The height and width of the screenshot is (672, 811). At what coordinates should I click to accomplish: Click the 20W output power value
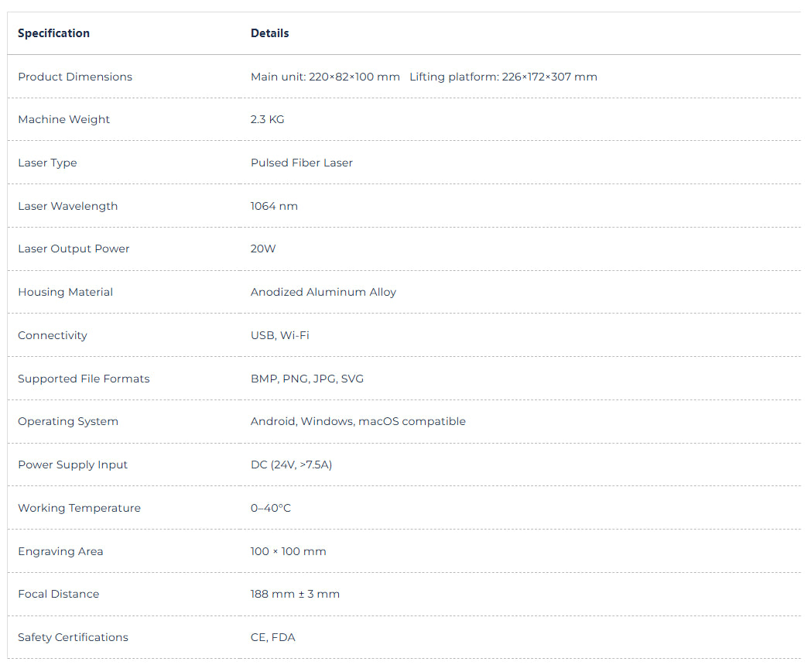pos(263,249)
